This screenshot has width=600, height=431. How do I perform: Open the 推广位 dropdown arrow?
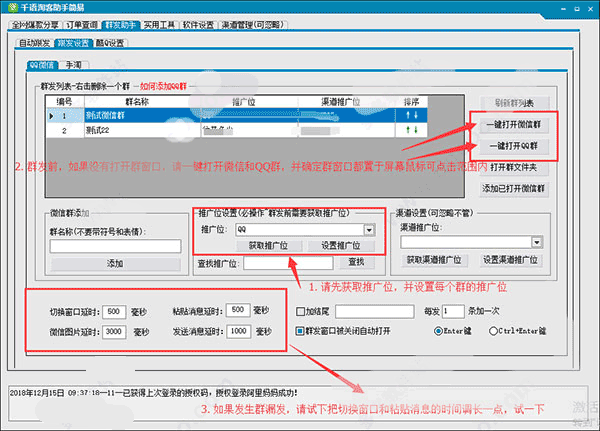pyautogui.click(x=369, y=230)
